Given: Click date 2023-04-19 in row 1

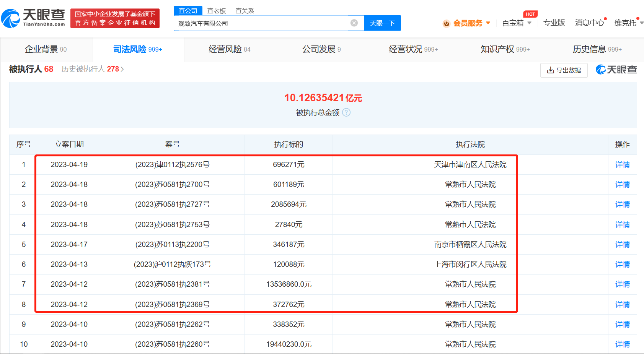Looking at the screenshot, I should 69,165.
